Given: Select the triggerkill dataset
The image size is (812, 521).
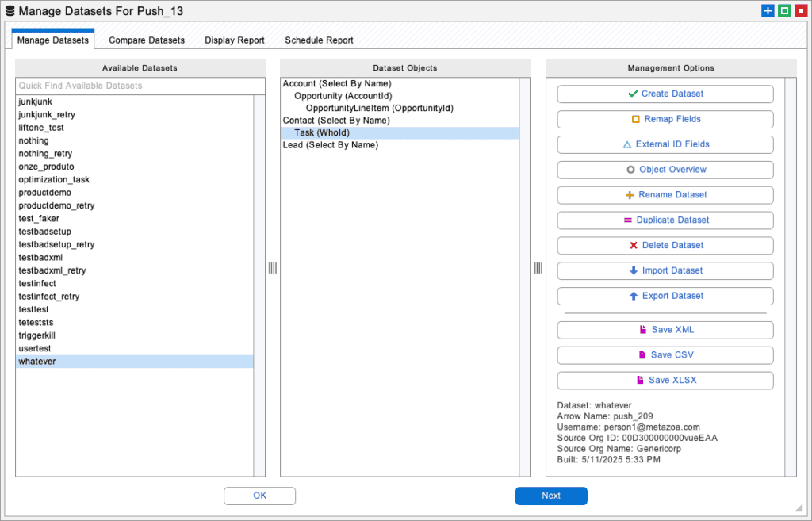Looking at the screenshot, I should tap(135, 335).
